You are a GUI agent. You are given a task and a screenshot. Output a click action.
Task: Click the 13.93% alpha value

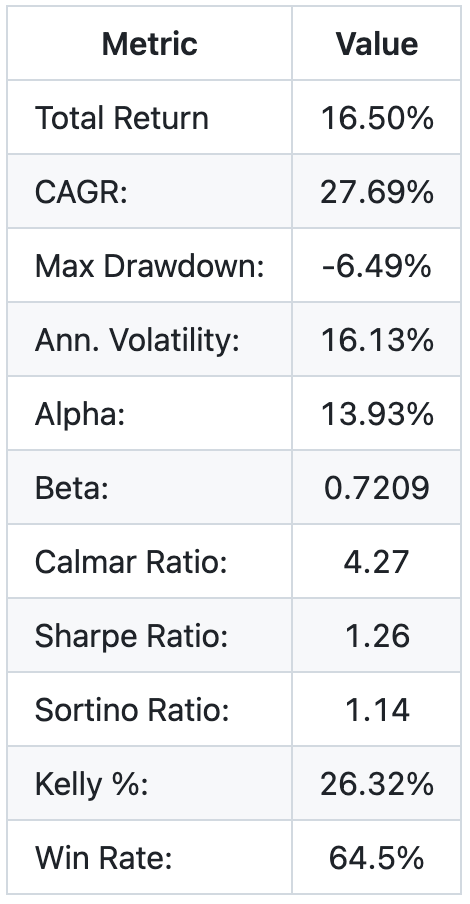pos(377,413)
